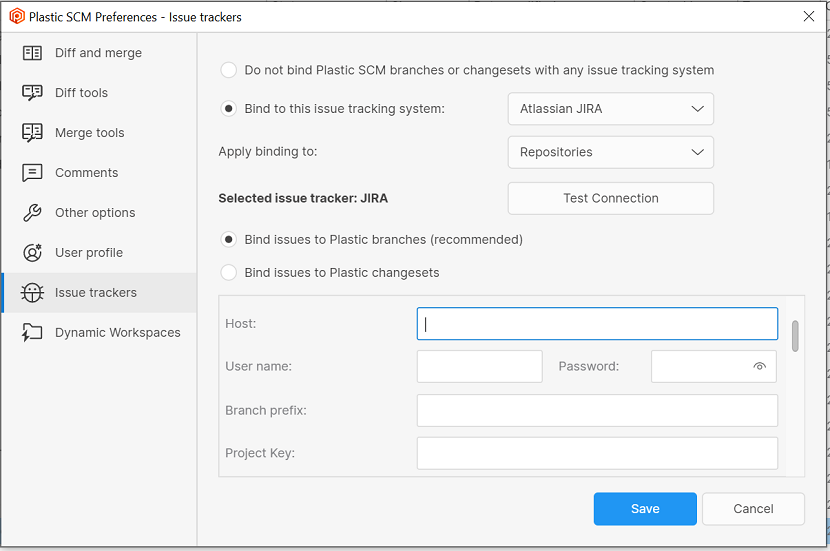Cancel the preferences dialog
Viewport: 830px width, 551px height.
click(x=753, y=509)
